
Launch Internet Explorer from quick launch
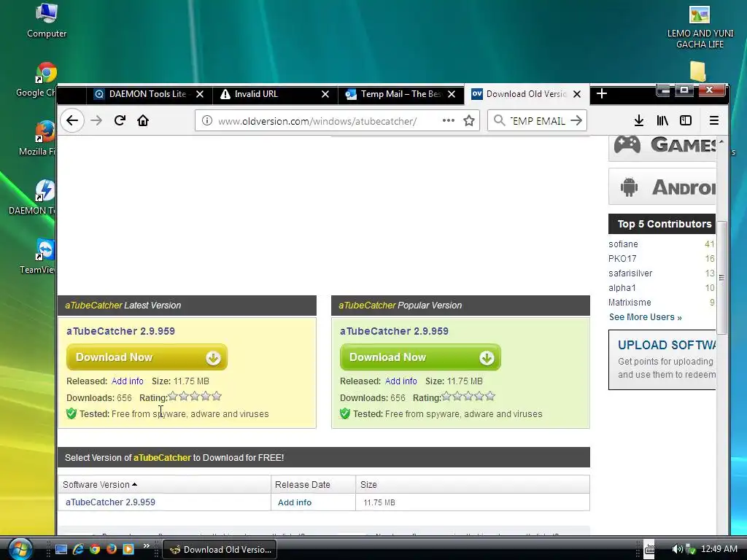click(78, 549)
